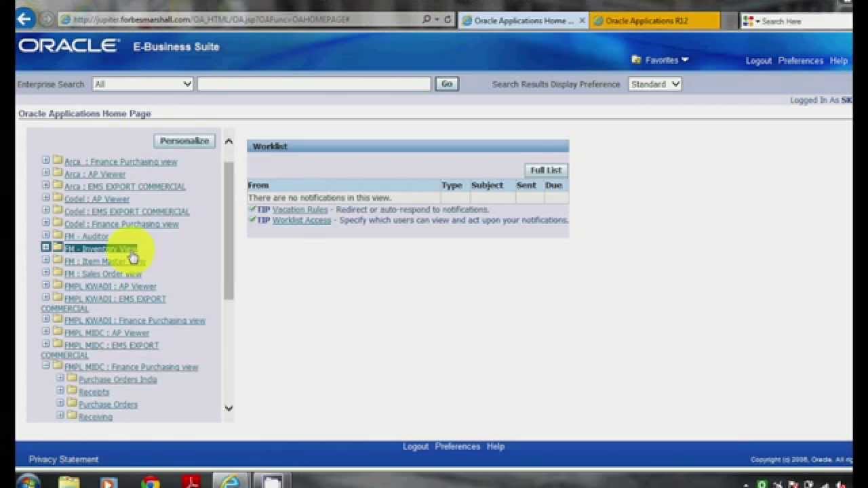Open Windows Start button on taskbar
Image resolution: width=868 pixels, height=488 pixels.
point(28,483)
